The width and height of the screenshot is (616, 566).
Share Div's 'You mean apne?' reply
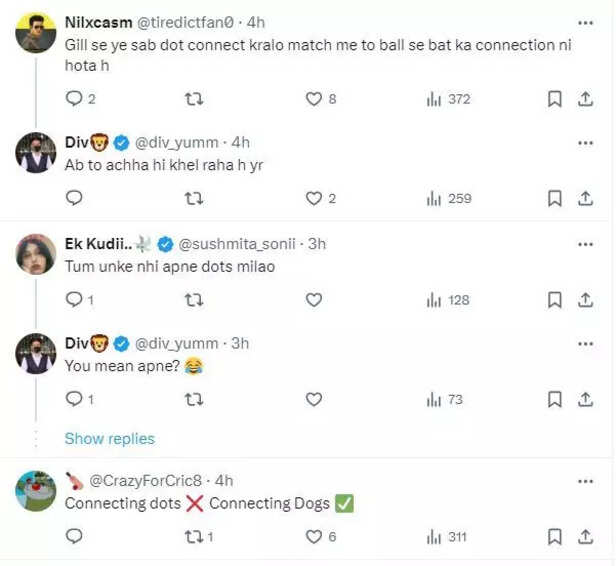click(x=585, y=399)
